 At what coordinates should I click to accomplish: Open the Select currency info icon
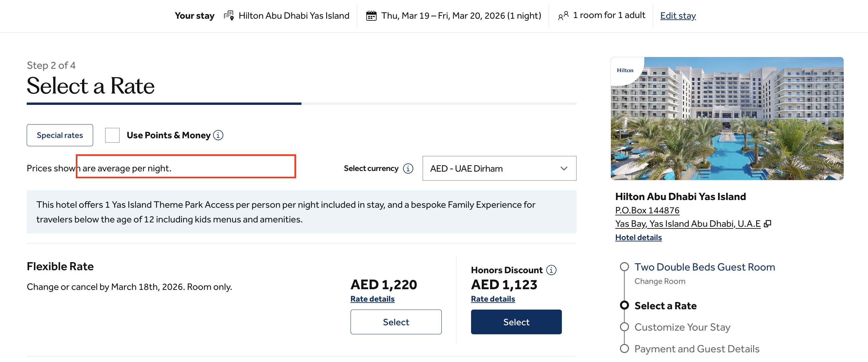[x=408, y=168]
